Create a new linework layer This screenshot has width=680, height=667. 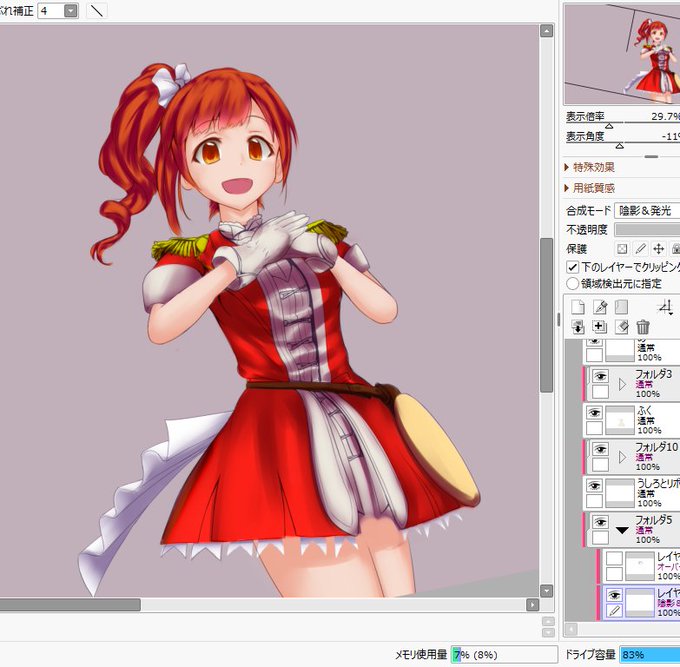tap(600, 307)
